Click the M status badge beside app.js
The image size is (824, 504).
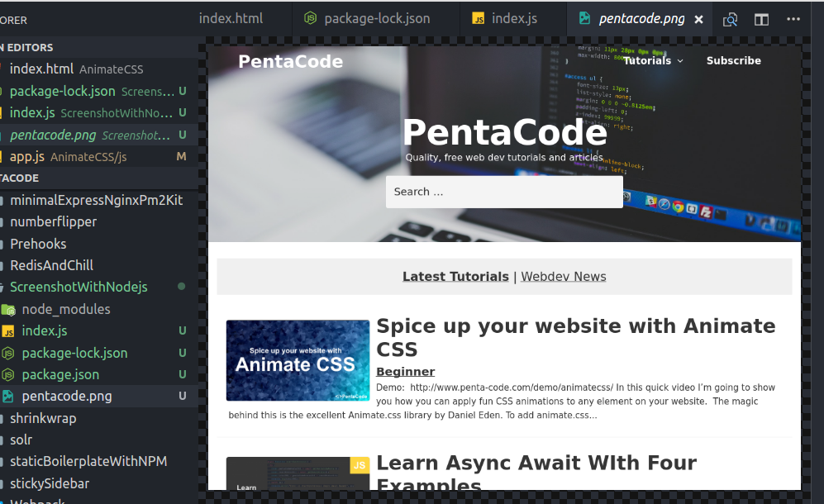click(181, 157)
